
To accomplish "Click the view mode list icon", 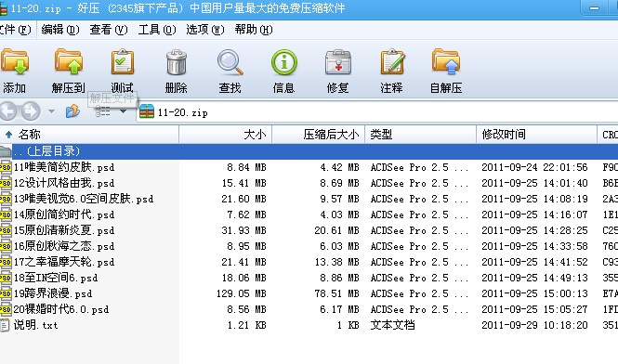I will 103,111.
